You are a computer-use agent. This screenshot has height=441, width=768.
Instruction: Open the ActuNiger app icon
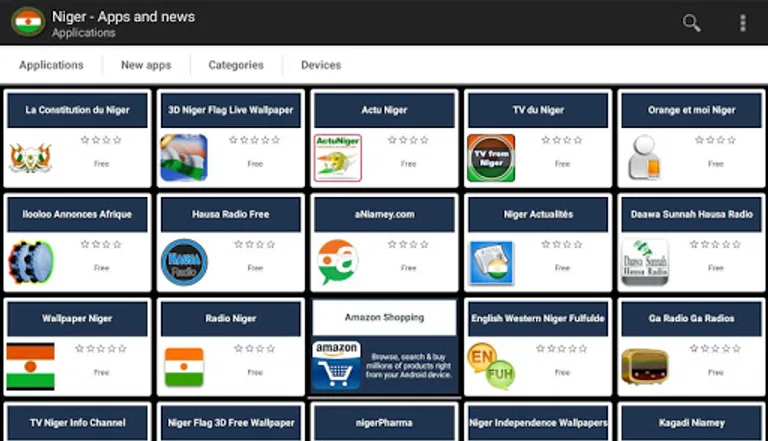(x=337, y=158)
